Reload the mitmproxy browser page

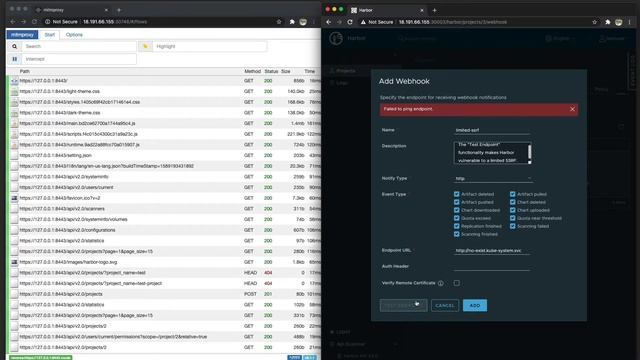point(34,22)
